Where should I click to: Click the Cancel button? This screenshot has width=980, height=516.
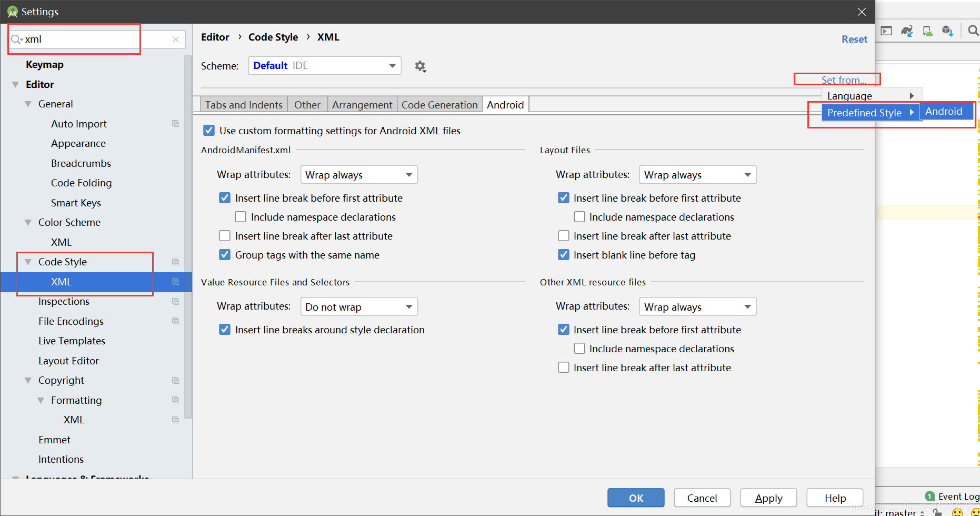702,498
